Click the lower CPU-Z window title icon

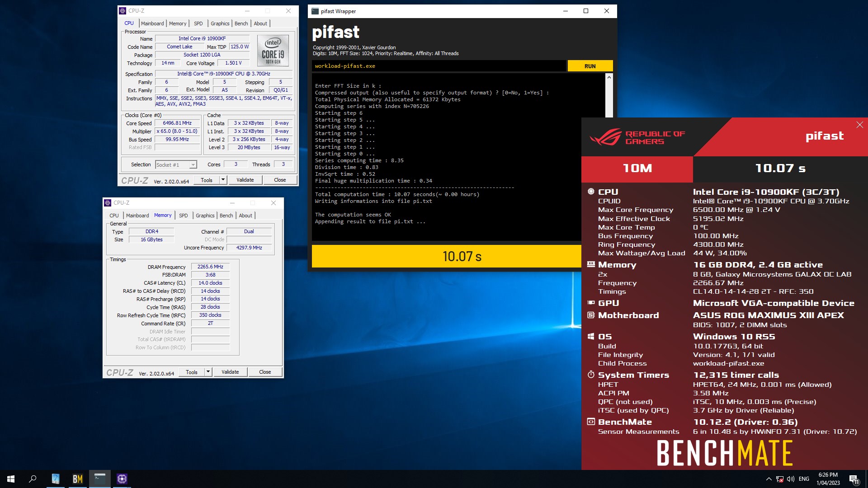[108, 203]
